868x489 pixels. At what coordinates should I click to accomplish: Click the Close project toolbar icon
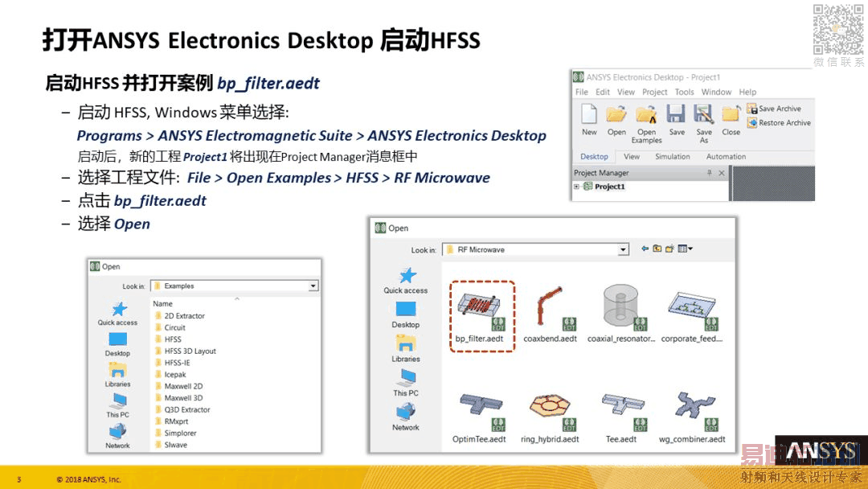click(x=731, y=120)
